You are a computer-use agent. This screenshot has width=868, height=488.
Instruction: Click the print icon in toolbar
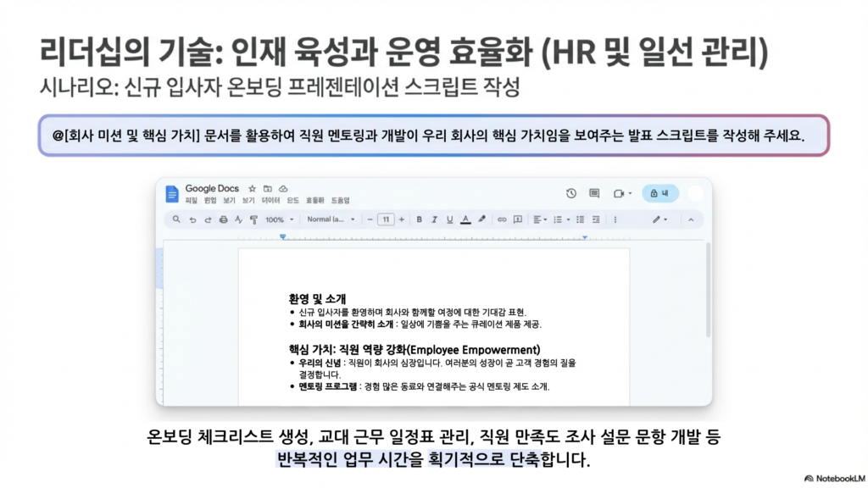(x=223, y=219)
